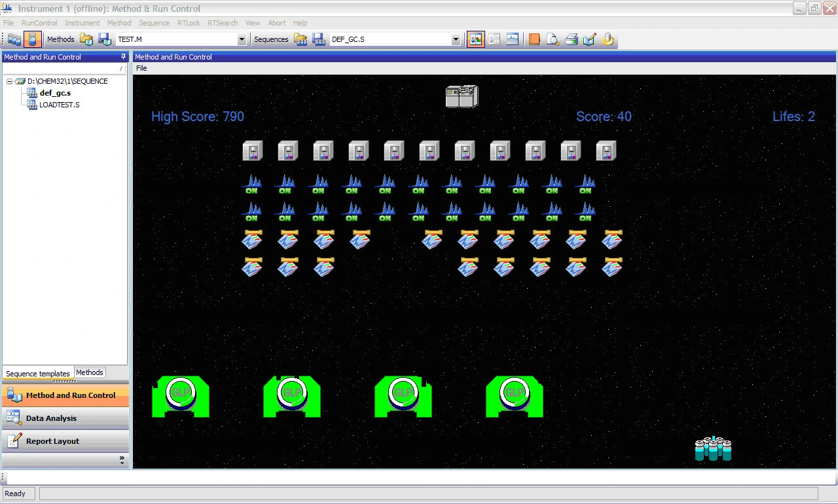Switch to the Sequence templates tab
Viewport: 838px width, 504px height.
point(38,374)
